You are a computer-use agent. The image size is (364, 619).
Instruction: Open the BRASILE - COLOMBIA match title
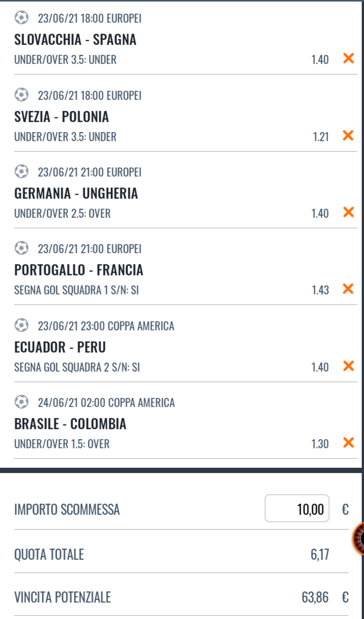70,424
